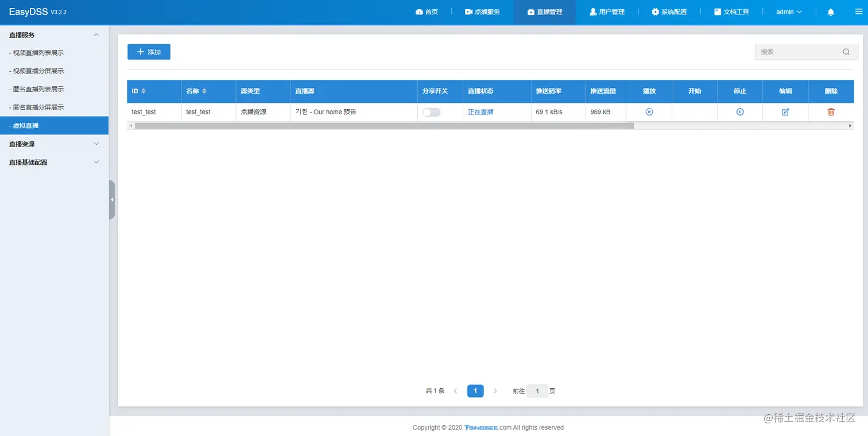Click the scrollbar right arrow
Viewport: 868px width, 436px height.
click(850, 125)
